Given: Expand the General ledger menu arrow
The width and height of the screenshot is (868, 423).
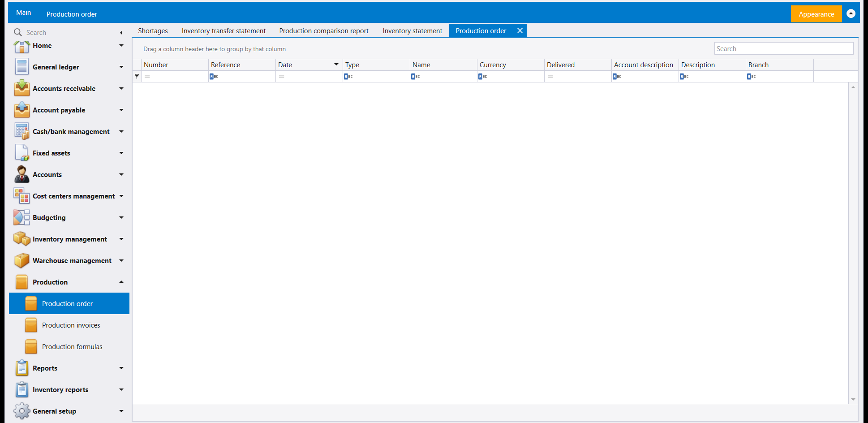Looking at the screenshot, I should pos(121,67).
